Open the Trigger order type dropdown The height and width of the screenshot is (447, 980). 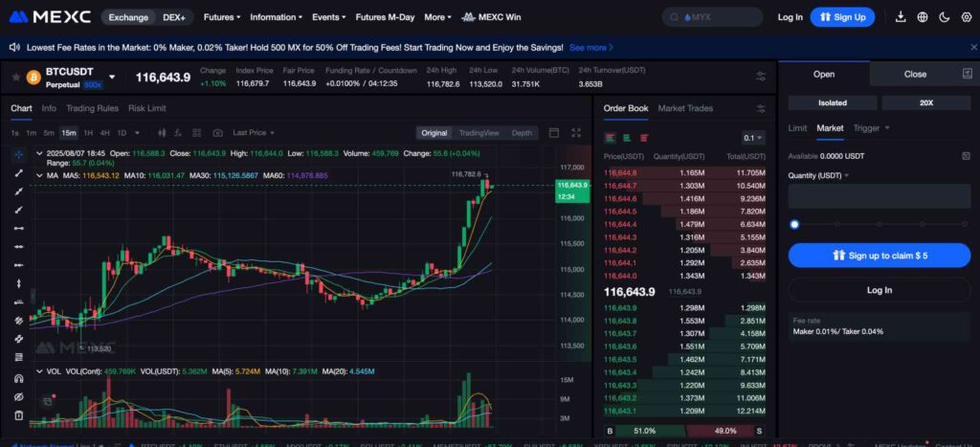(871, 128)
